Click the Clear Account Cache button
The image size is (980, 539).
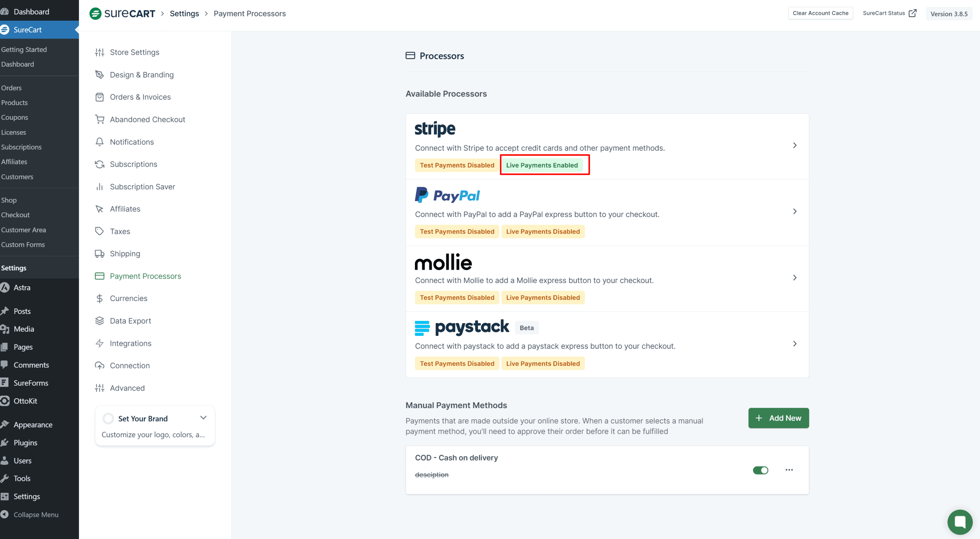(820, 13)
